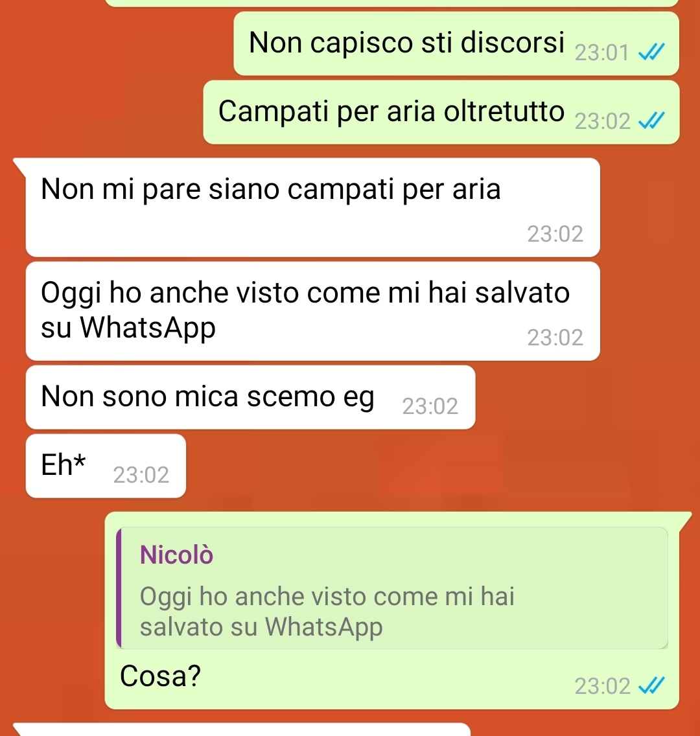The image size is (700, 736).
Task: Tap the 'Eh*' correction message
Action: click(106, 466)
